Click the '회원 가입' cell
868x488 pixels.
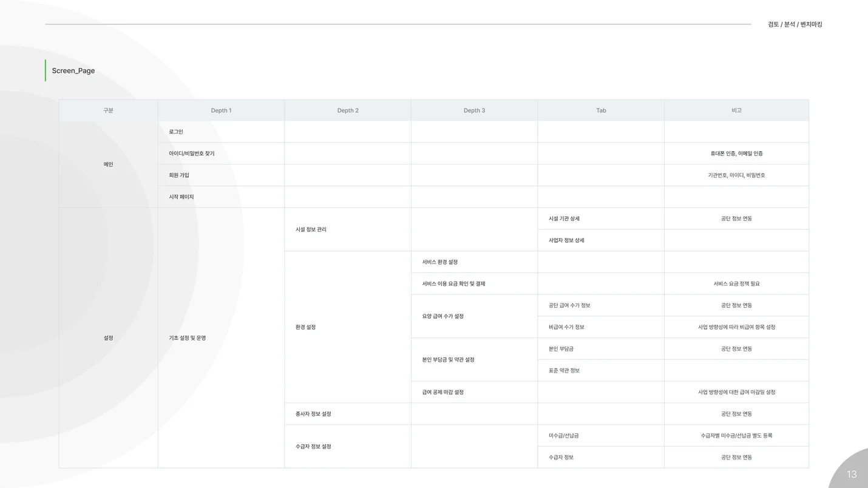coord(221,175)
